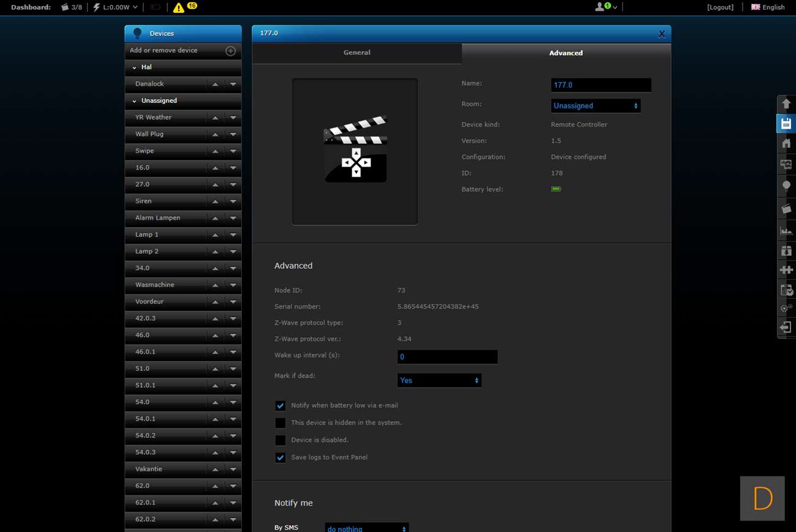Screen dimensions: 796x532
Task: Open the scenes clapperboard sidebar icon
Action: pyautogui.click(x=786, y=209)
